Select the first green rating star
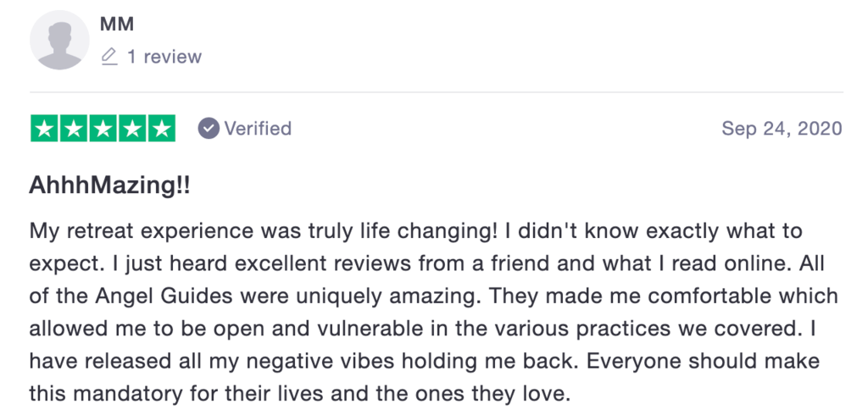 (45, 129)
